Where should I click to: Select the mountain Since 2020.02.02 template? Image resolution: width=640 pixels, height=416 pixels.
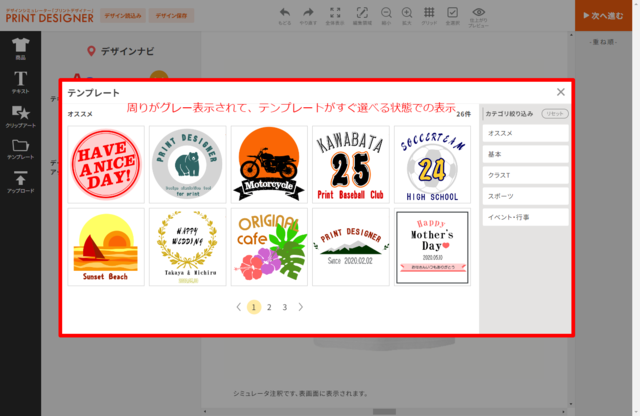pyautogui.click(x=351, y=247)
